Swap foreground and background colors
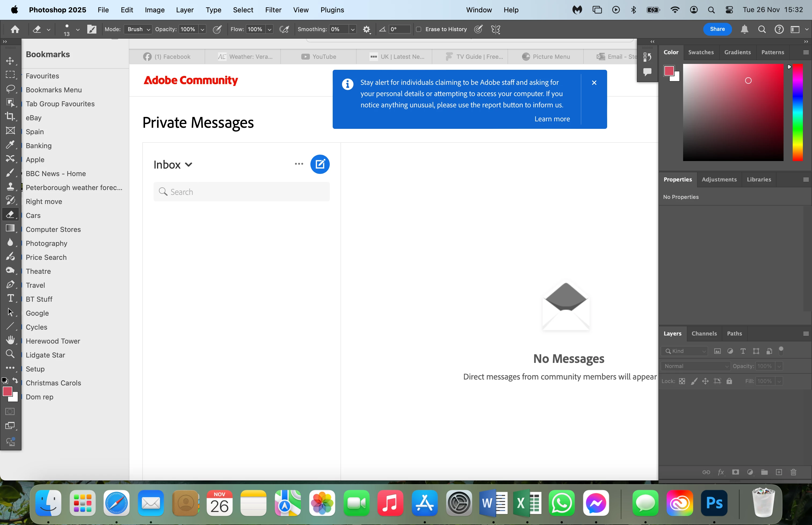812x525 pixels. pyautogui.click(x=15, y=380)
